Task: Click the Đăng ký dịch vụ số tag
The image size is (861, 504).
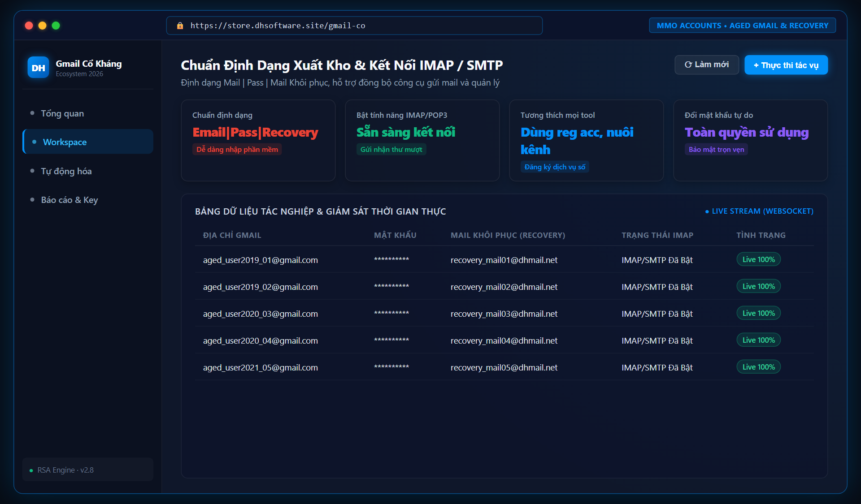Action: (555, 167)
